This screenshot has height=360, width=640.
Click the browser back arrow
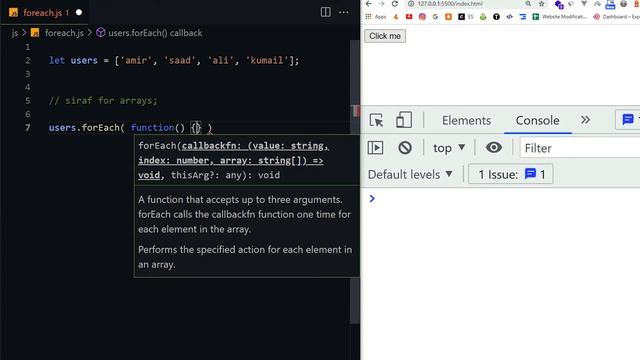pyautogui.click(x=369, y=4)
